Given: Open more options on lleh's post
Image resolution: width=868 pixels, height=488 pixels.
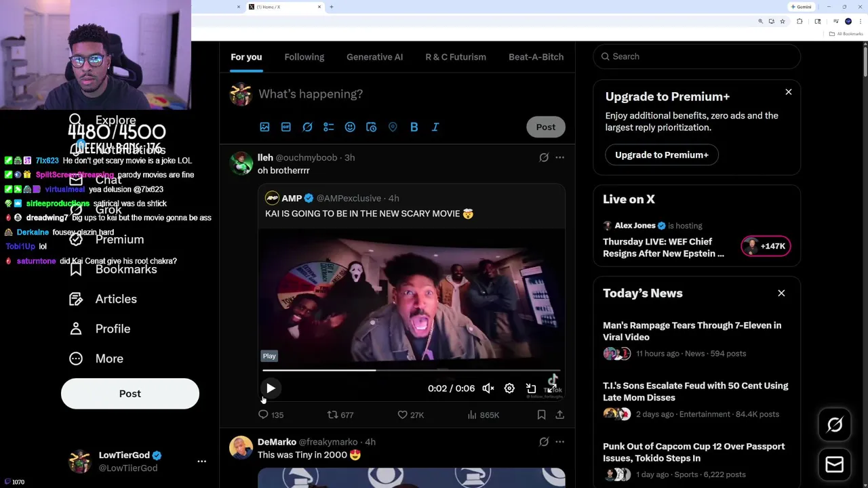Looking at the screenshot, I should pyautogui.click(x=559, y=157).
